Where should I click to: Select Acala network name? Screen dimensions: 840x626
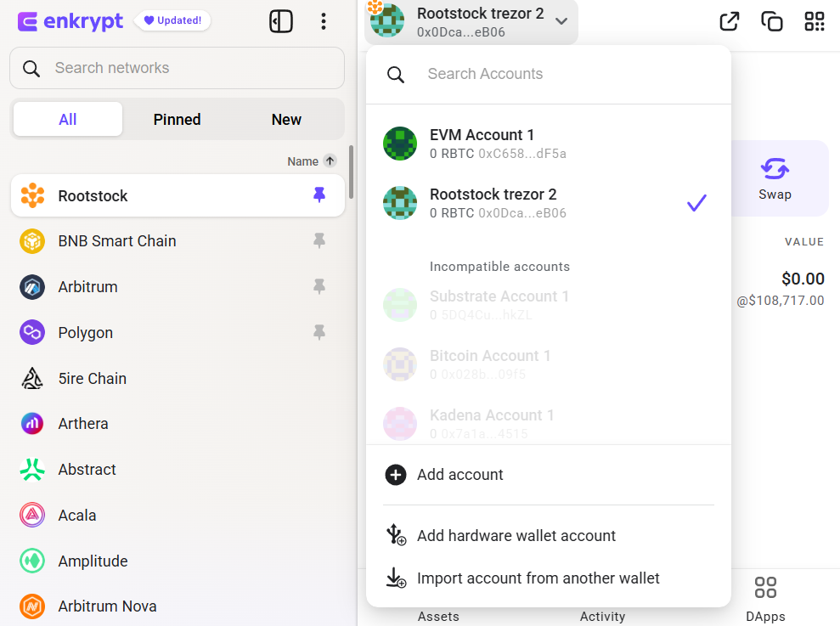[x=77, y=515]
